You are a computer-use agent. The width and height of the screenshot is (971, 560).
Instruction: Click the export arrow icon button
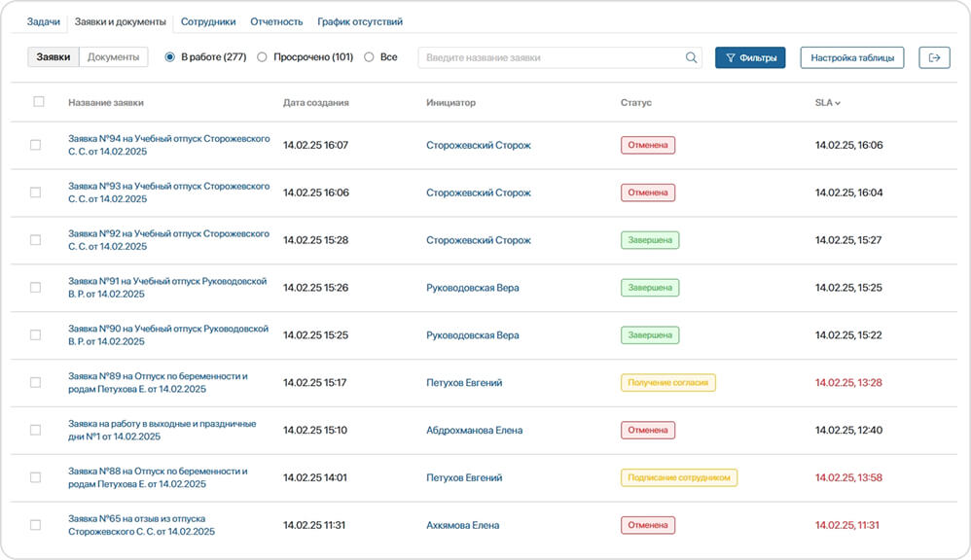(934, 57)
